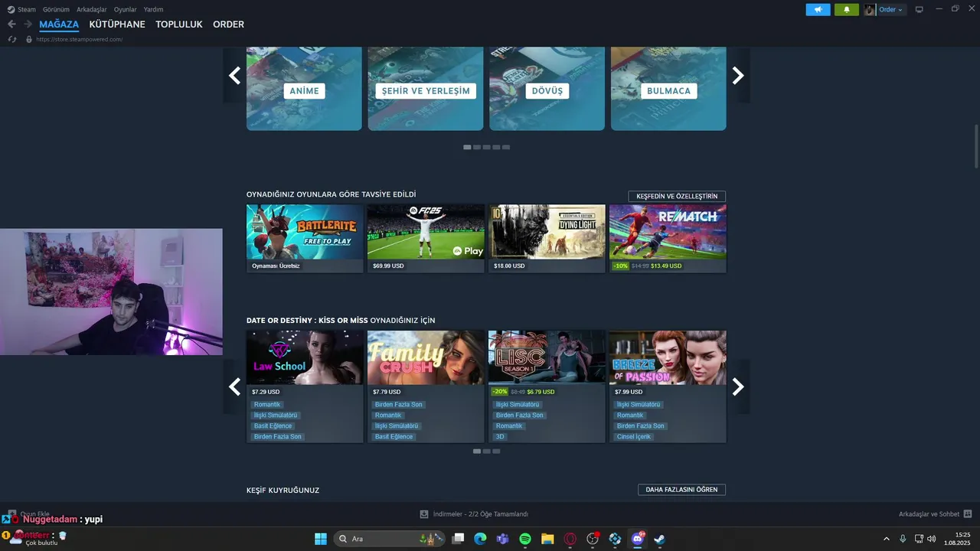980x551 pixels.
Task: Open the Arkadaşlar menu
Action: tap(92, 9)
